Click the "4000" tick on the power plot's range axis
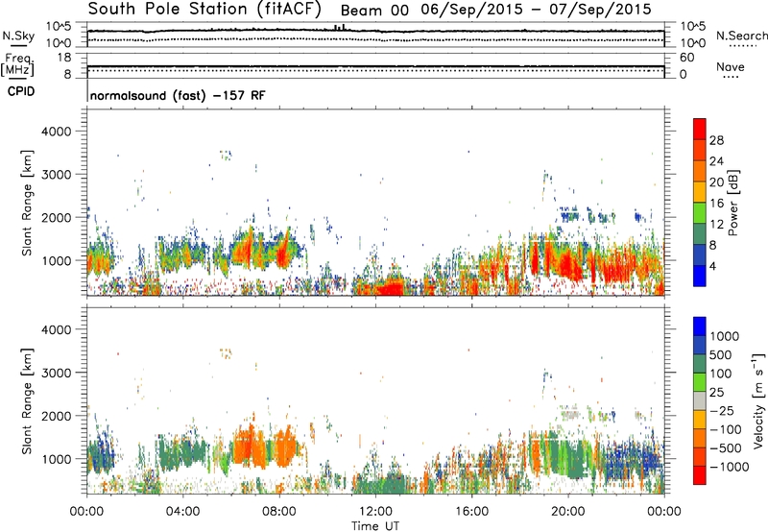 tap(57, 132)
